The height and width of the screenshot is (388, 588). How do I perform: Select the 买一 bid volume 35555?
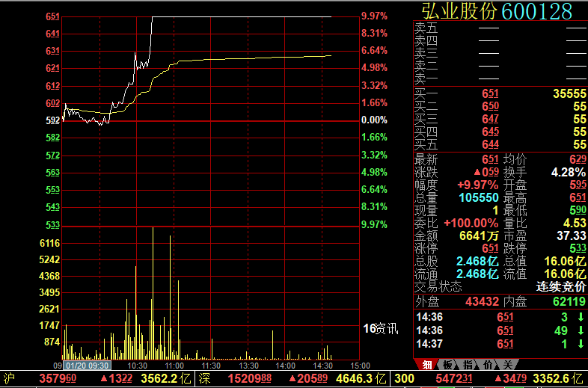click(x=569, y=93)
